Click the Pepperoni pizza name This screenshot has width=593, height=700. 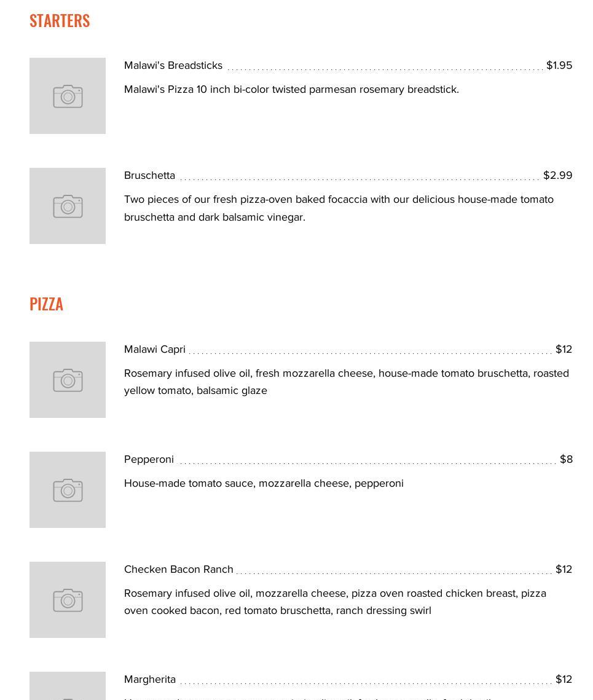coord(149,459)
